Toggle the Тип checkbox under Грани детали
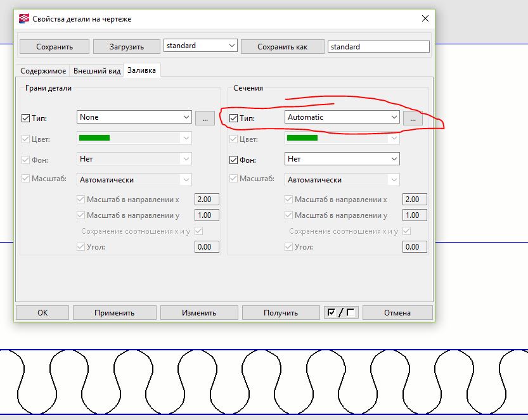Viewport: 528px width, 420px height. pos(26,118)
